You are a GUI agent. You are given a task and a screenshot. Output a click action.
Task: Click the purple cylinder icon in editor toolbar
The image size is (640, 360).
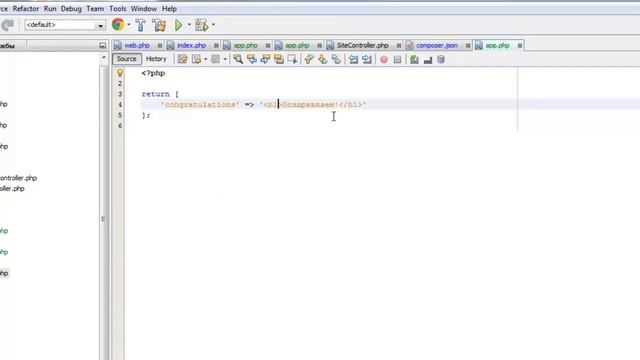[x=441, y=60]
